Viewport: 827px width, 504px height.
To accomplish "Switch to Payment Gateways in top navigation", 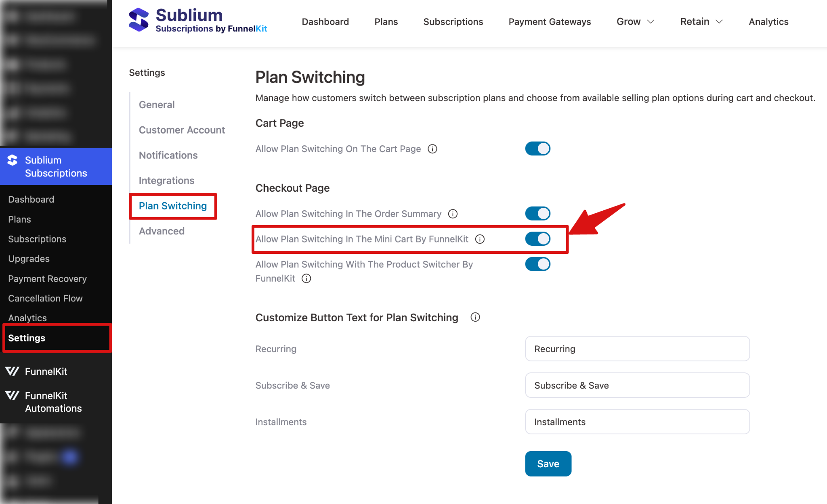I will [x=549, y=21].
